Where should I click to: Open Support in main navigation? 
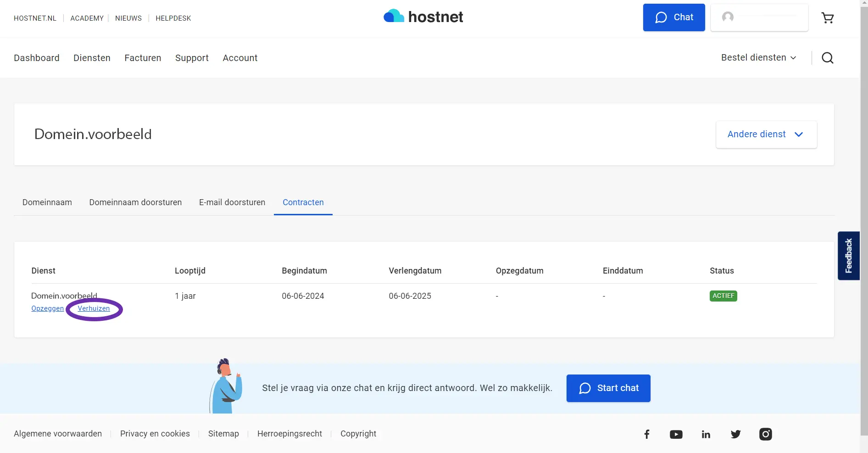point(192,58)
